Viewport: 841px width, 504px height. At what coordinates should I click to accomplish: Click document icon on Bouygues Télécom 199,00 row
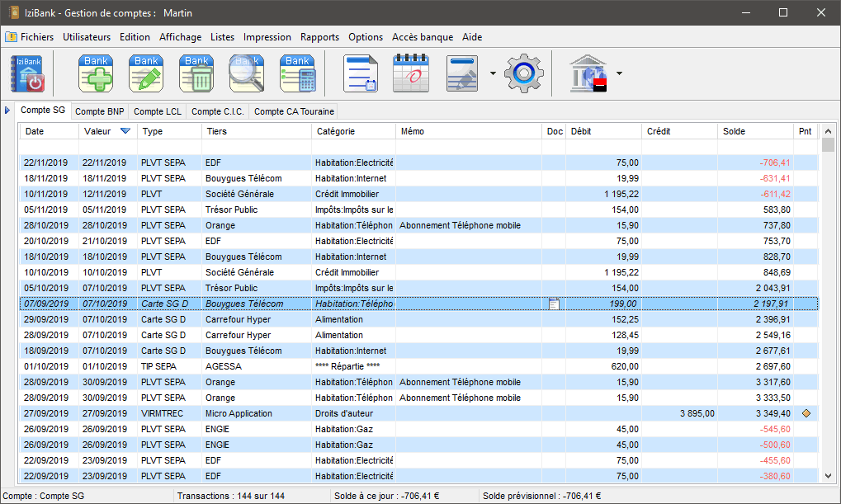click(554, 304)
